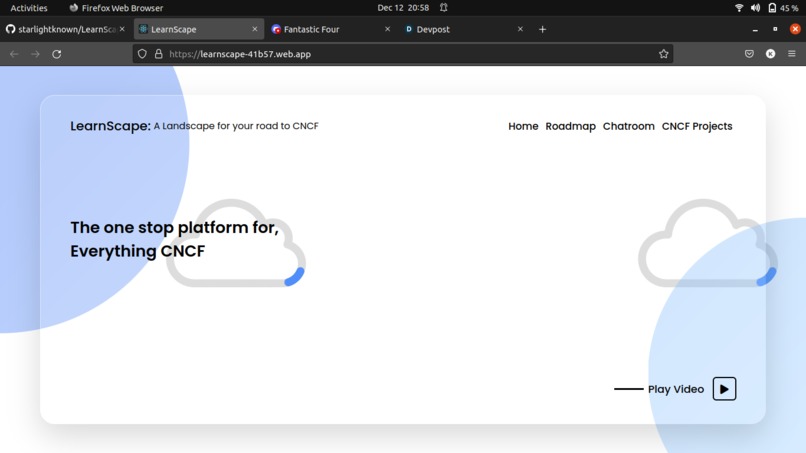Open a new tab with plus button
This screenshot has height=453, width=806.
click(x=542, y=29)
